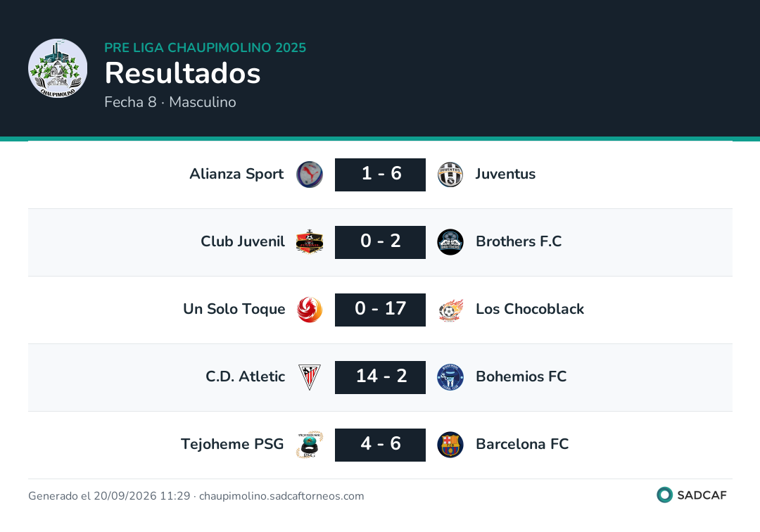Image resolution: width=760 pixels, height=532 pixels.
Task: Select the Club Juvenil team badge
Action: point(310,242)
